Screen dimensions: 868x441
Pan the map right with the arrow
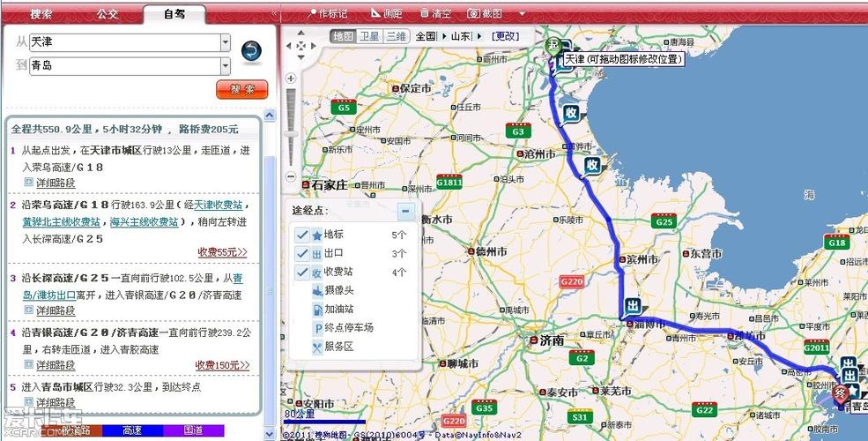pyautogui.click(x=314, y=46)
